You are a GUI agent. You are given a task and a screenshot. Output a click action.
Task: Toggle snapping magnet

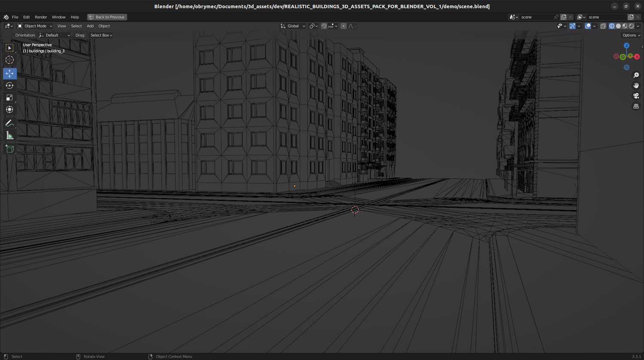[x=324, y=26]
